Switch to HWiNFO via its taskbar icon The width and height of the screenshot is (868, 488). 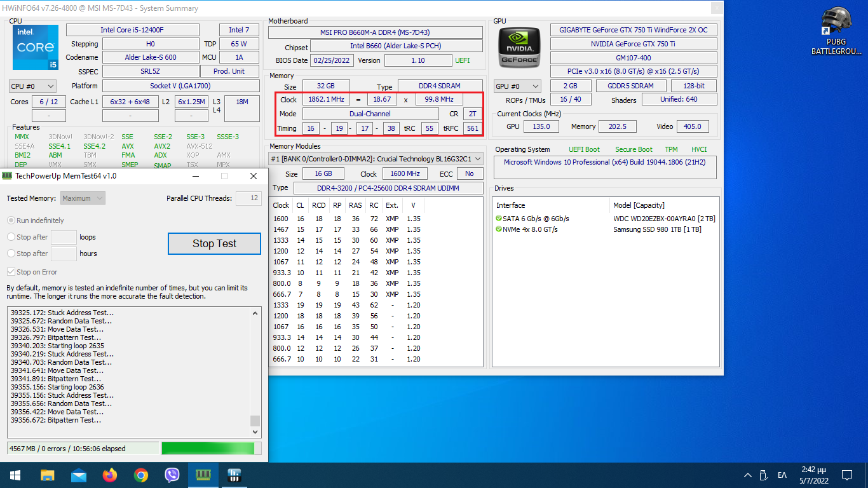[x=234, y=475]
